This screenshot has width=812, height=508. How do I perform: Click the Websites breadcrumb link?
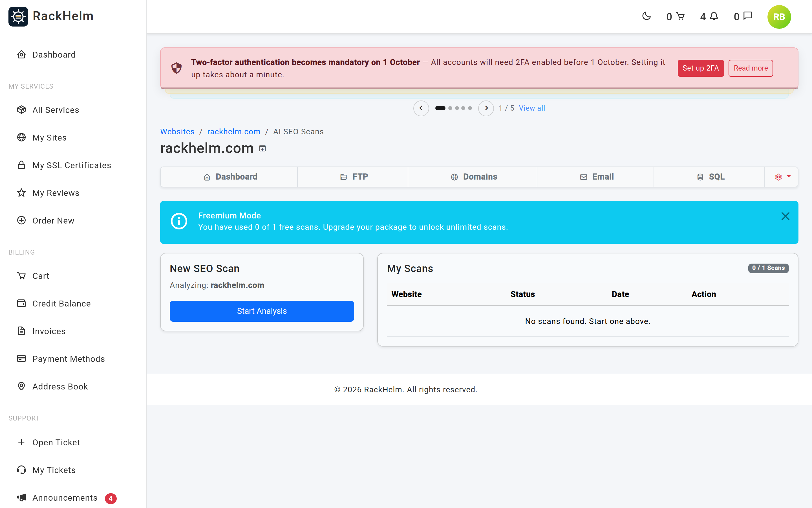pos(177,132)
